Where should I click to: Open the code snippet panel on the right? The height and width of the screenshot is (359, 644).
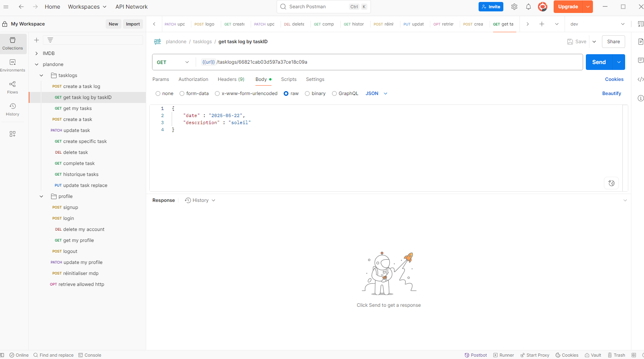pyautogui.click(x=640, y=79)
